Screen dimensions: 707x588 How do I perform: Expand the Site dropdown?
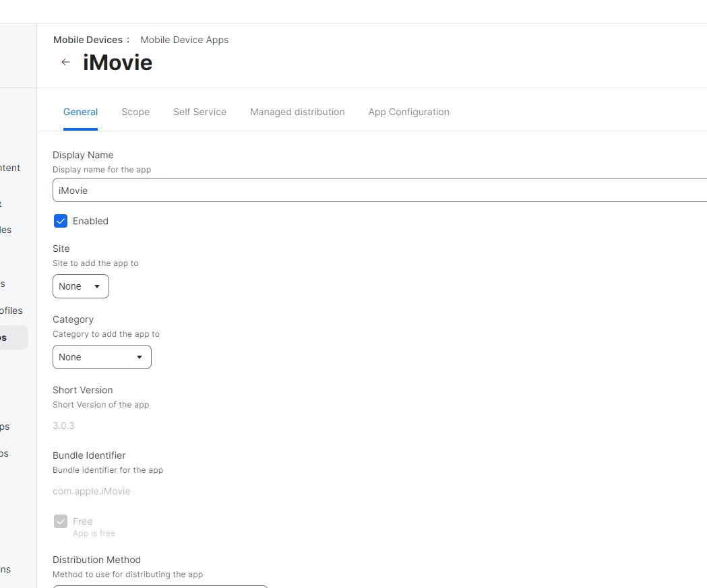81,286
